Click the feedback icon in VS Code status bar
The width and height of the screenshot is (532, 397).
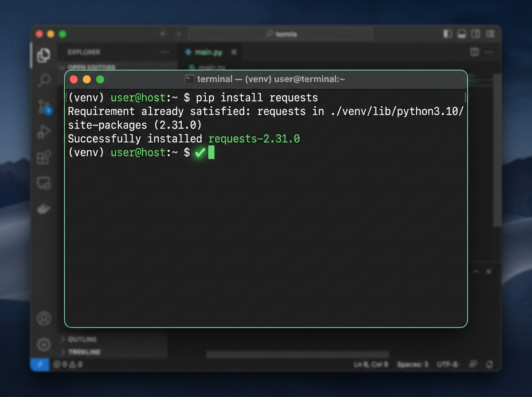[x=473, y=365]
